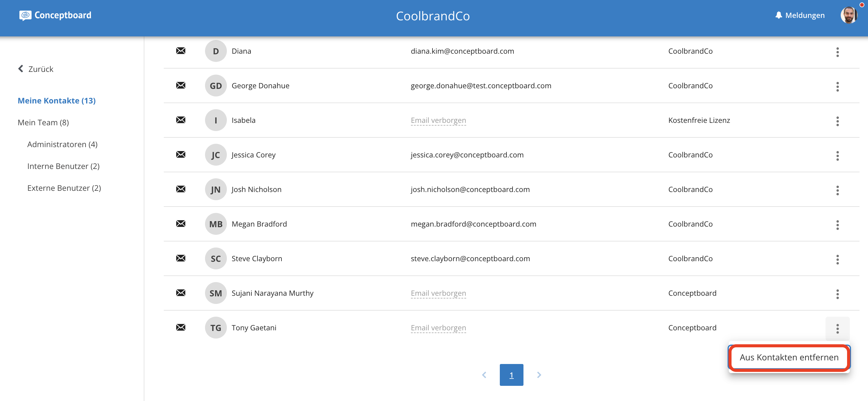Click Email verborgen for Isabela
Image resolution: width=868 pixels, height=401 pixels.
tap(438, 120)
